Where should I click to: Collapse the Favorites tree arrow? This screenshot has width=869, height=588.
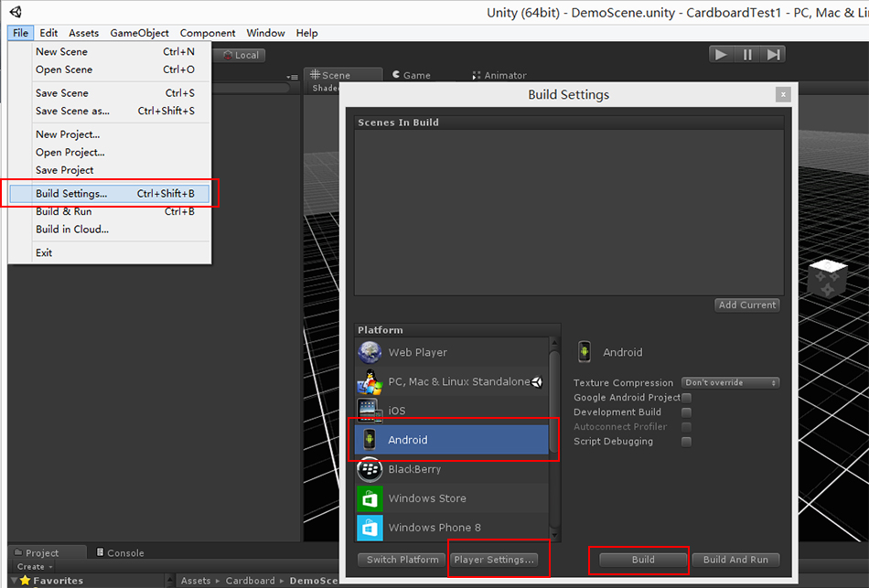coord(14,581)
